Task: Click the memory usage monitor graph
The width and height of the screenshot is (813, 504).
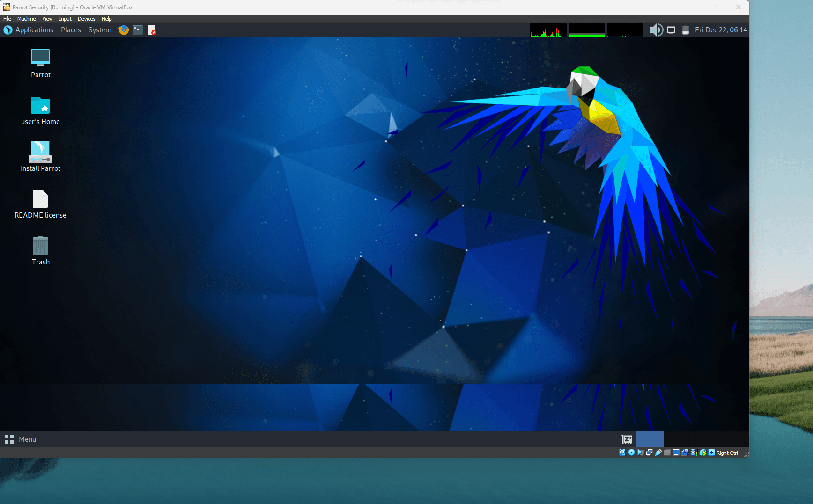Action: [587, 30]
